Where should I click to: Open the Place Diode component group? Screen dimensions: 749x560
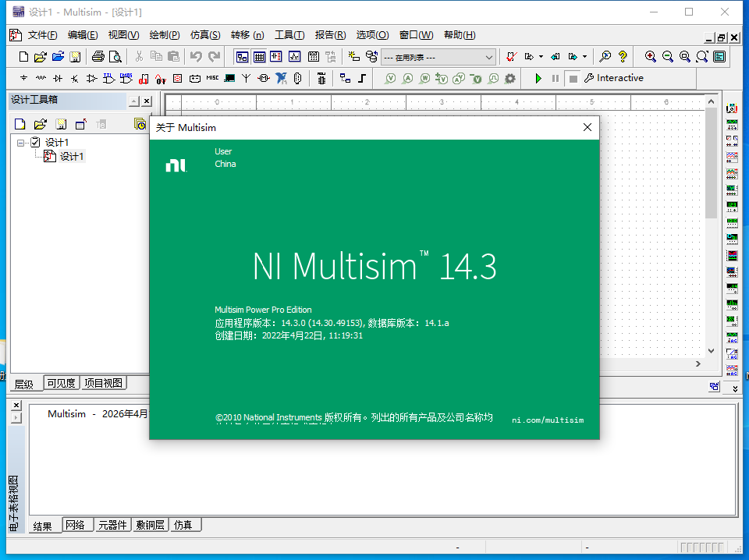[x=57, y=78]
